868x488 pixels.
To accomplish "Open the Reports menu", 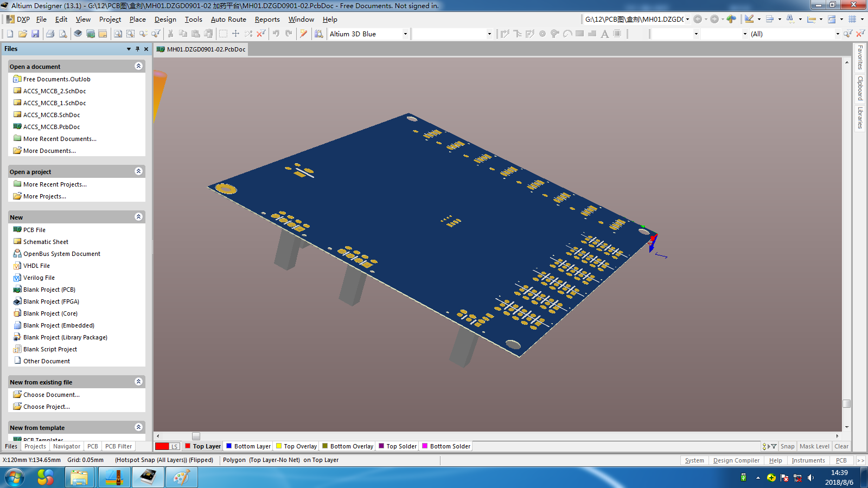I will tap(267, 19).
